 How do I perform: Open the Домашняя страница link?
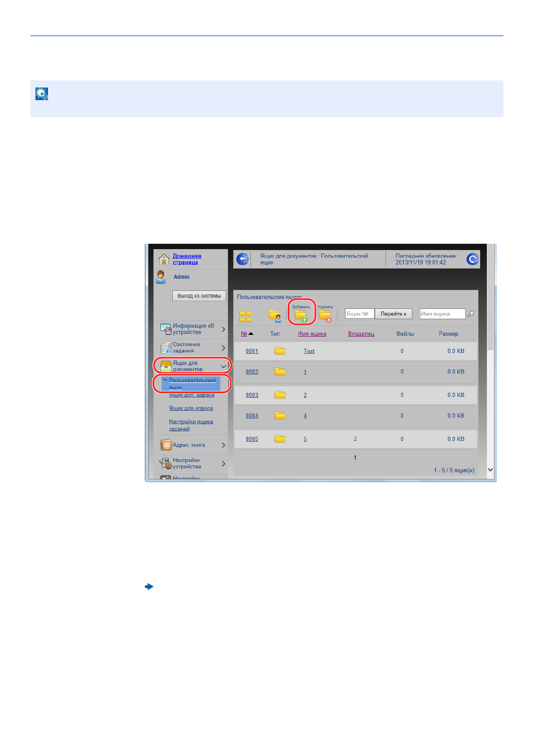[187, 259]
